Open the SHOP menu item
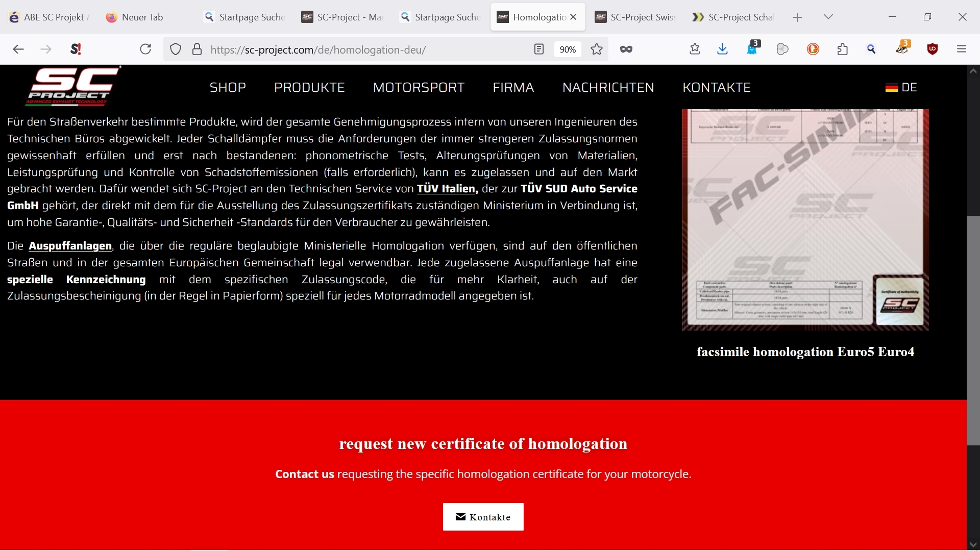Screen dimensions: 980x551 click(228, 87)
